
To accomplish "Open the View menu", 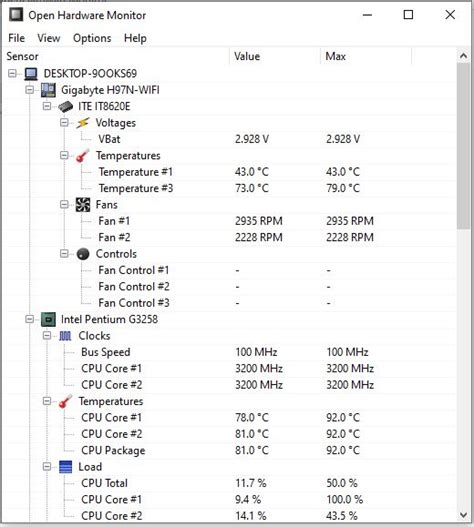I will tap(49, 38).
